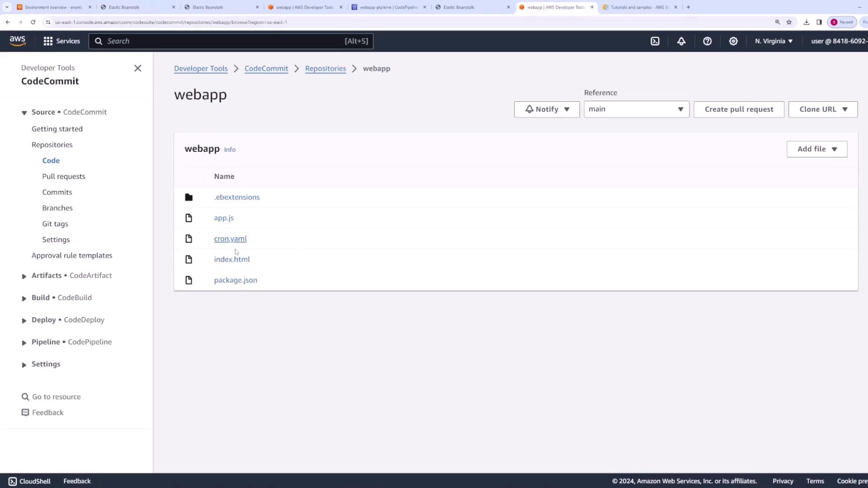Open Pull requests in the sidebar
Viewport: 868px width, 488px height.
pyautogui.click(x=64, y=176)
